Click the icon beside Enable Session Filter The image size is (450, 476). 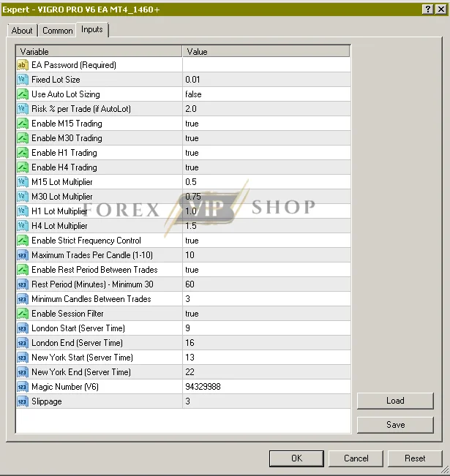[23, 314]
